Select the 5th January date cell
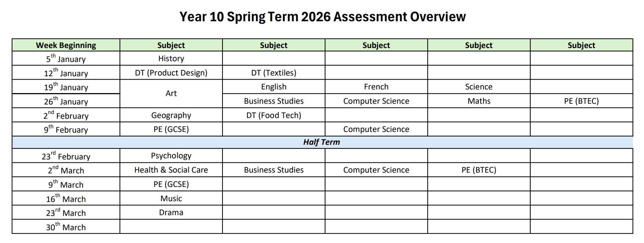This screenshot has height=243, width=644. tap(66, 59)
